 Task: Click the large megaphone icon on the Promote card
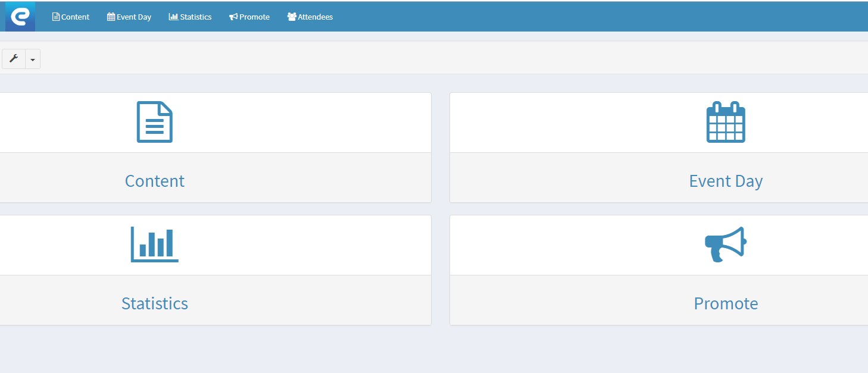click(726, 245)
